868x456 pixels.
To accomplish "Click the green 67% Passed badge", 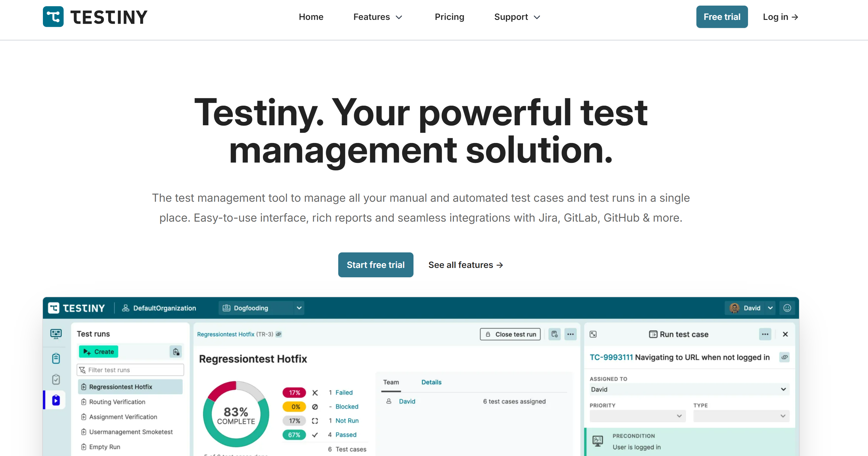I will pos(294,435).
